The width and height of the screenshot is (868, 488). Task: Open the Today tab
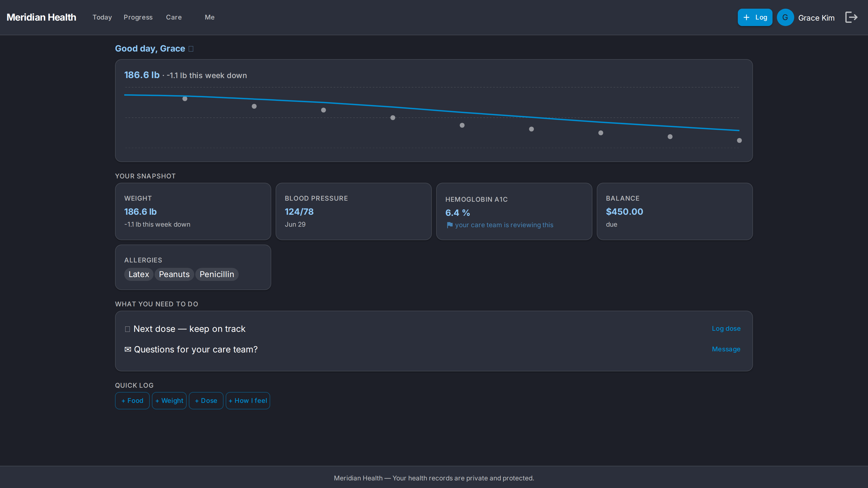point(102,18)
